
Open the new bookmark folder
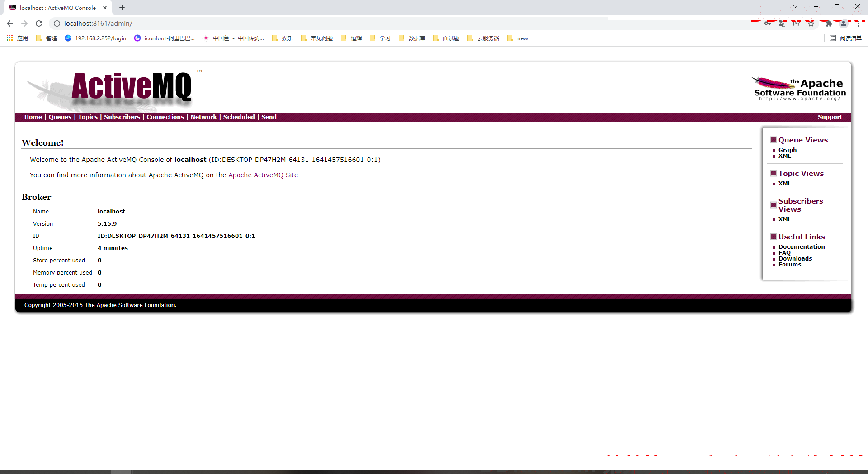pos(518,38)
